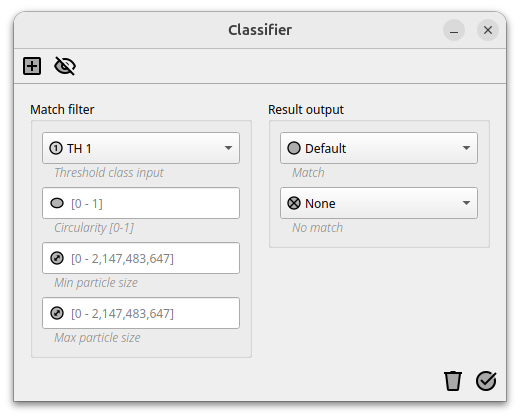Click the numbered TH 1 circle icon

click(x=56, y=148)
